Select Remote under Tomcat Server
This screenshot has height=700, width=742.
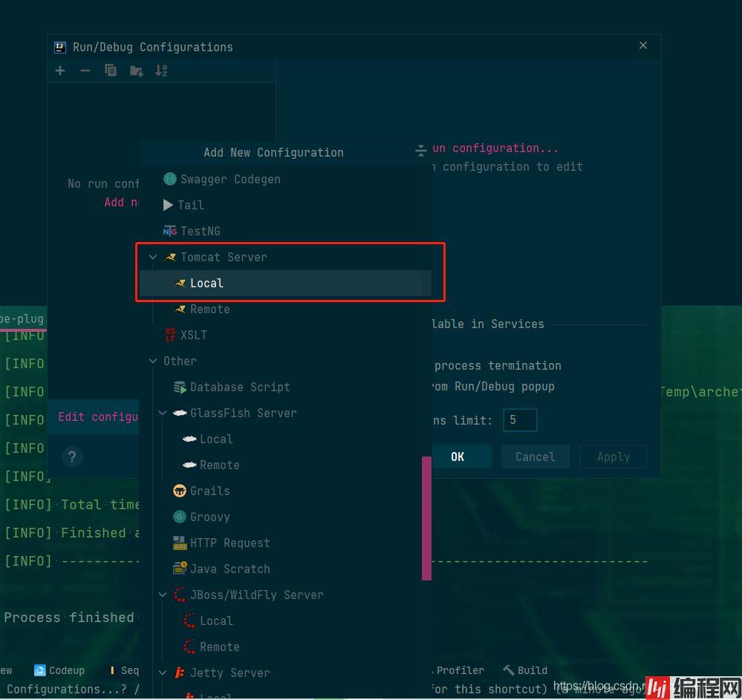coord(209,309)
